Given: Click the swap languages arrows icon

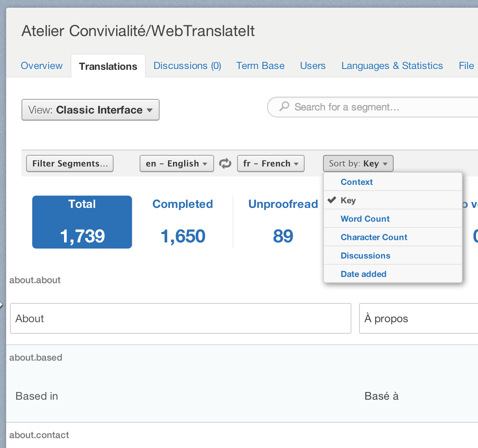Looking at the screenshot, I should click(225, 163).
